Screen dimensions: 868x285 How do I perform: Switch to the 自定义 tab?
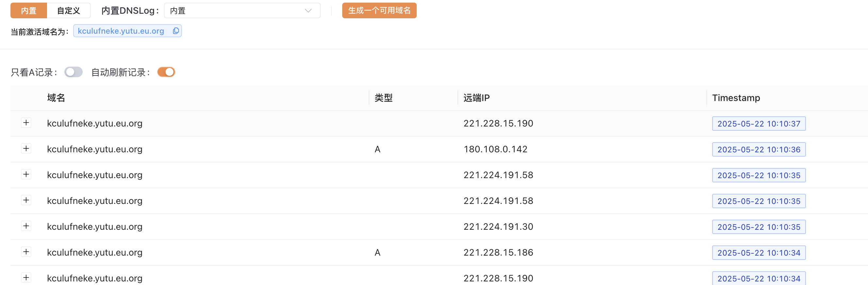point(69,10)
